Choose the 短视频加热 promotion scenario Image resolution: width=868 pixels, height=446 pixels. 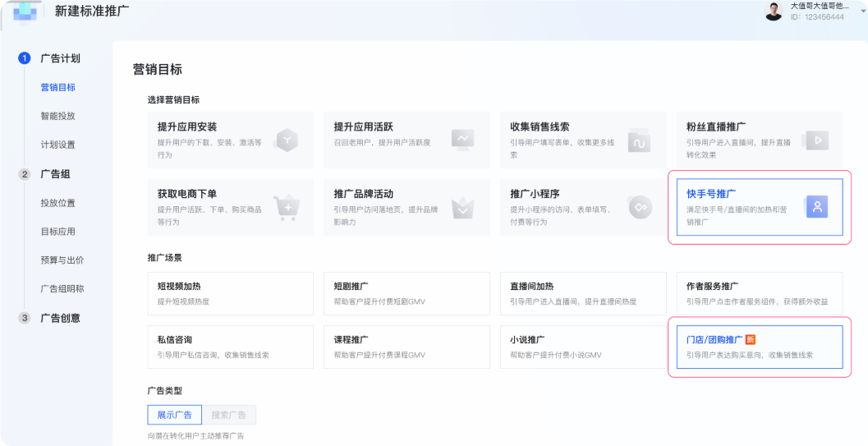click(230, 293)
